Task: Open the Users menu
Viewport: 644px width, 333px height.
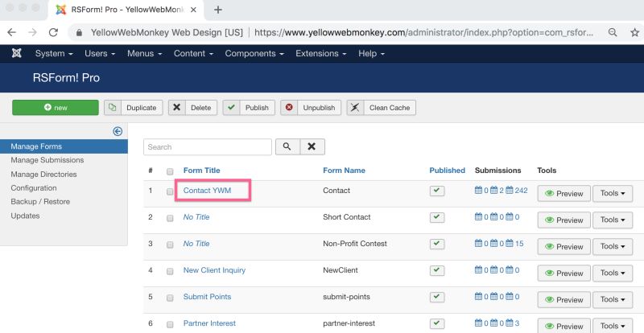Action: 100,53
